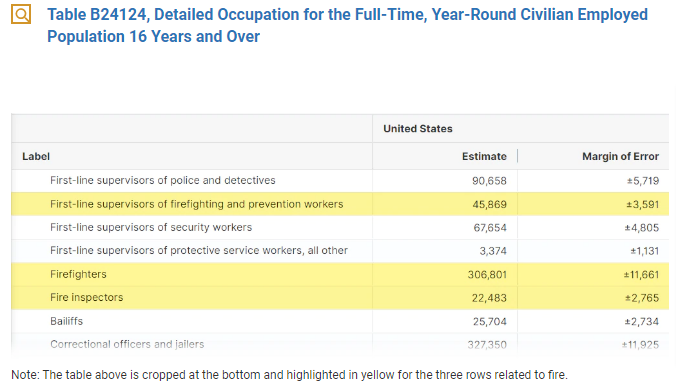
Task: Select the 90,658 estimate value
Action: tap(489, 181)
